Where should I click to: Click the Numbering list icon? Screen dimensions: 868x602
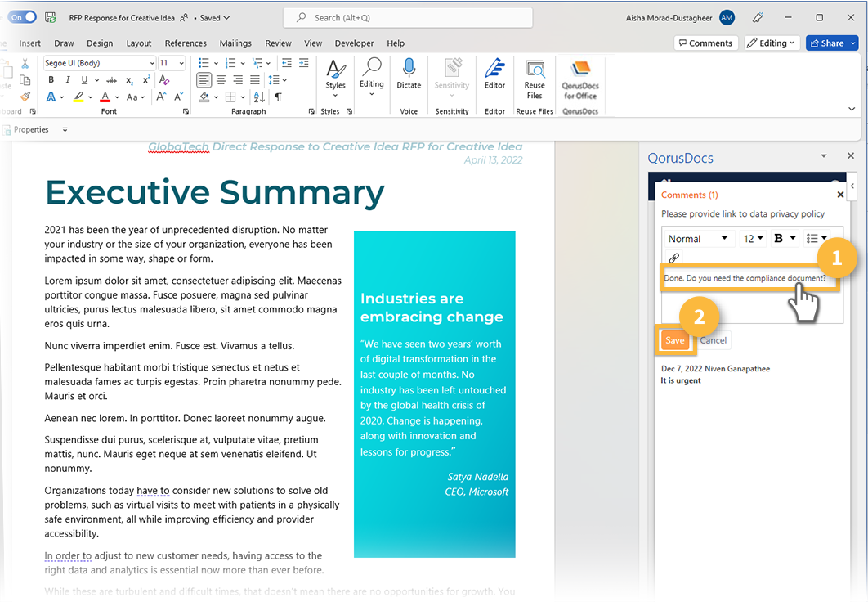(230, 63)
